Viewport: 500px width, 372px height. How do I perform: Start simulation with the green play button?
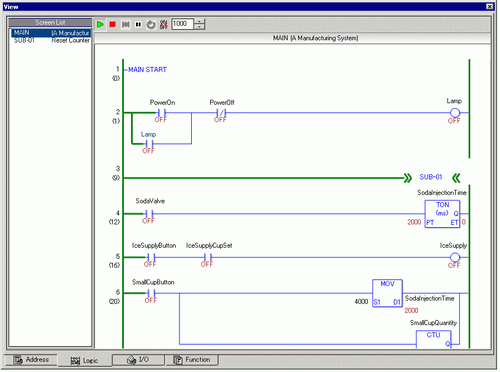pyautogui.click(x=100, y=25)
